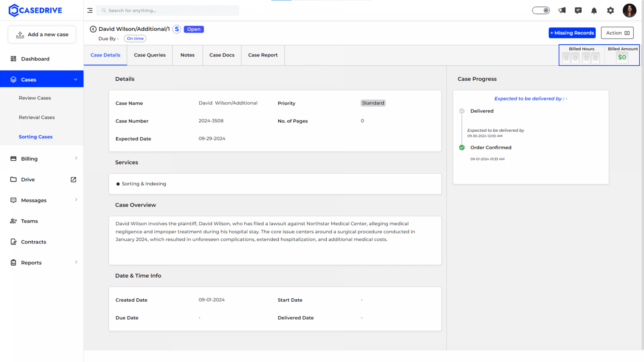Image resolution: width=644 pixels, height=362 pixels.
Task: Click the Sorting & Indexing service item
Action: pyautogui.click(x=144, y=184)
